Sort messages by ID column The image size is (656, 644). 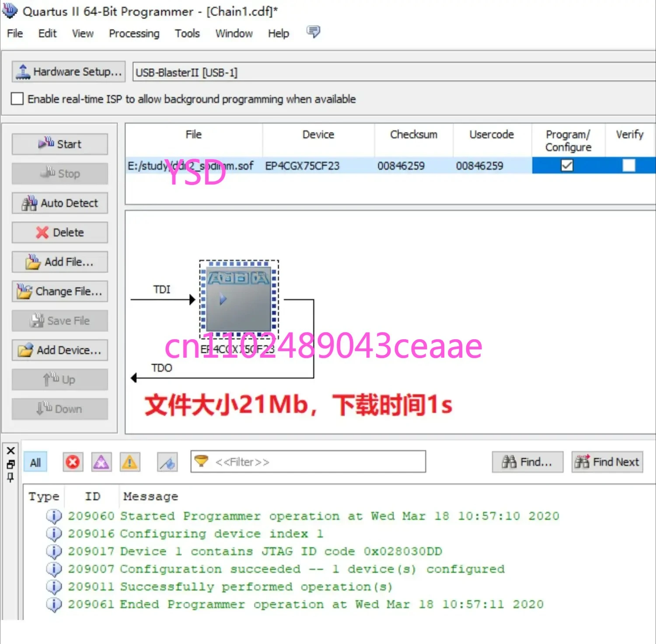coord(92,497)
